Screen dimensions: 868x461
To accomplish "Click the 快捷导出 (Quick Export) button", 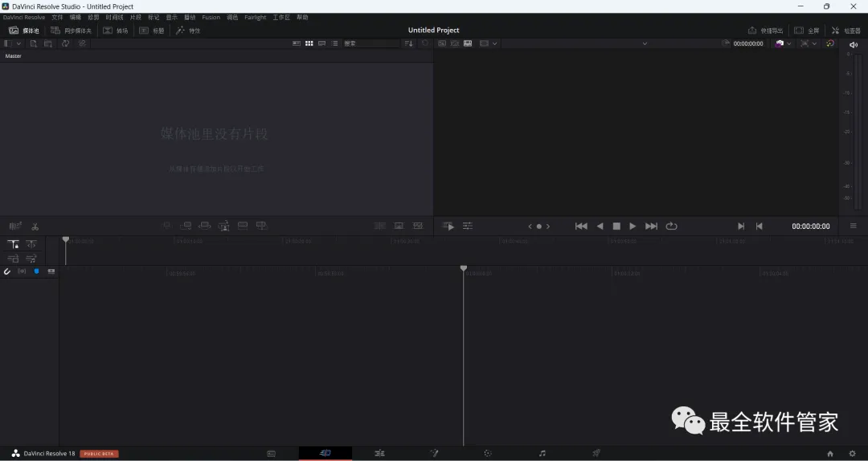I will coord(766,31).
